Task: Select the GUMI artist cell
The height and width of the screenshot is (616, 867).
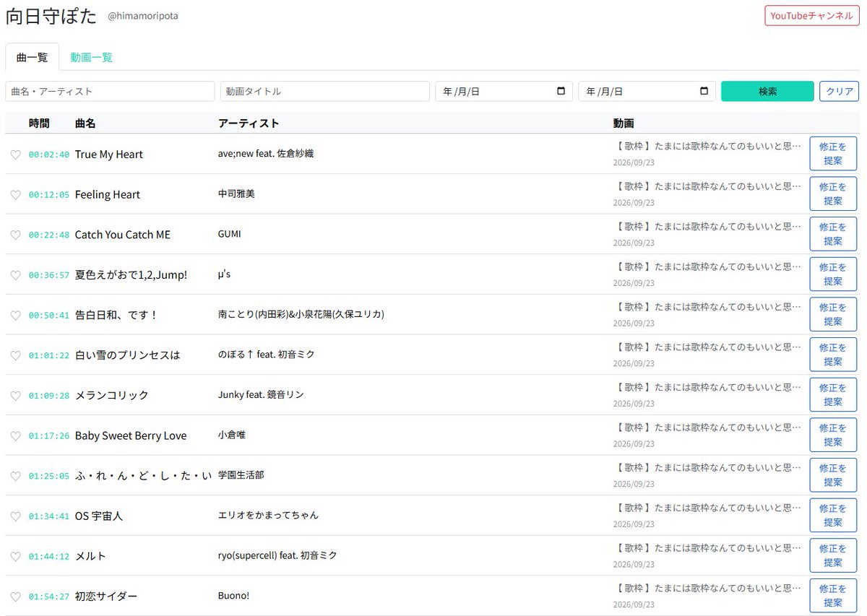Action: click(x=230, y=234)
